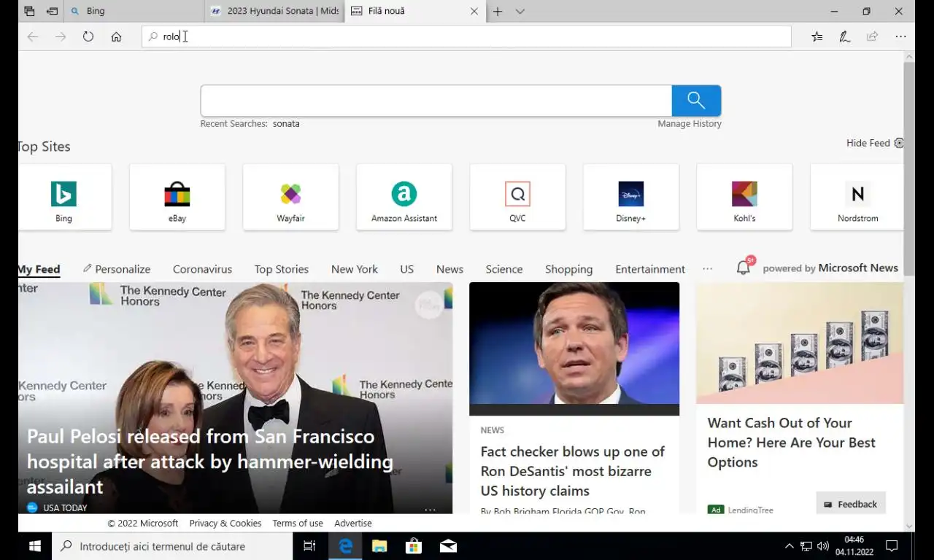Set tabs aside icon
Viewport: 934px width, 560px height.
click(x=53, y=11)
